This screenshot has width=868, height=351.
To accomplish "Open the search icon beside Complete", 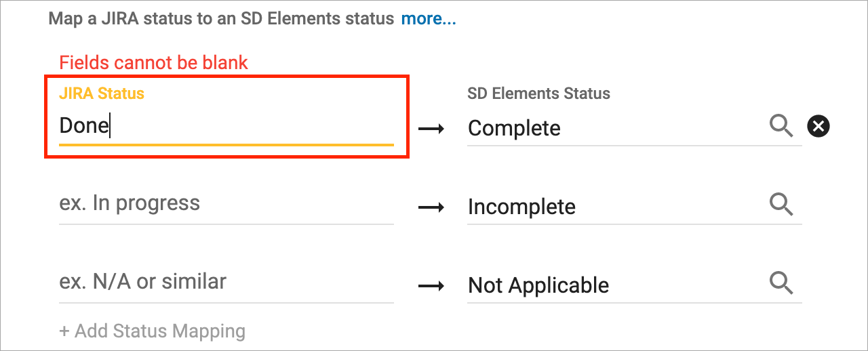I will point(781,126).
